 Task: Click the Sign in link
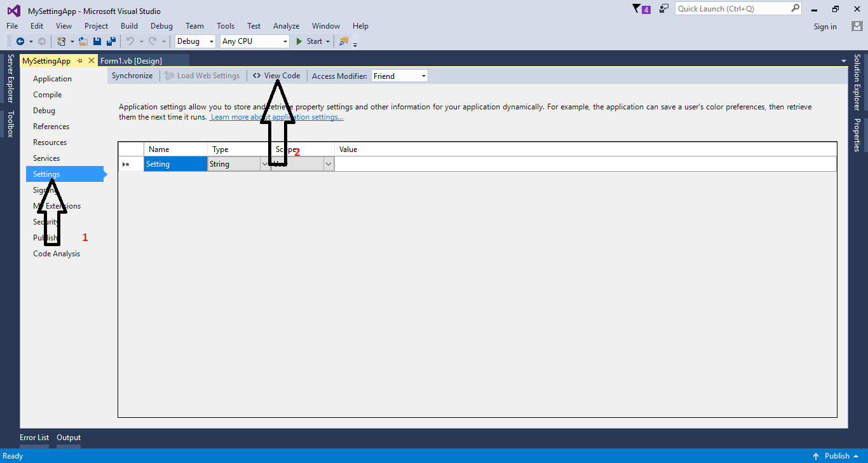[x=825, y=27]
